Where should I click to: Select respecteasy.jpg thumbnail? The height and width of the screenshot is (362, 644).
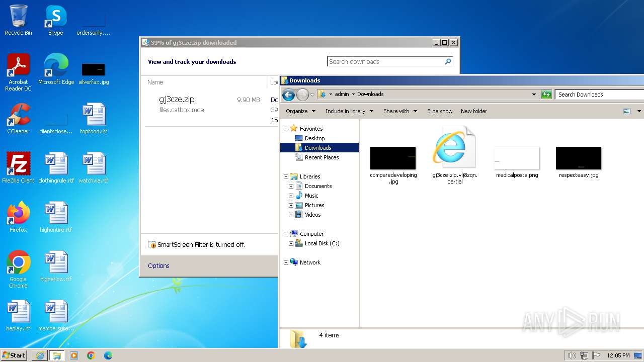[x=579, y=162]
